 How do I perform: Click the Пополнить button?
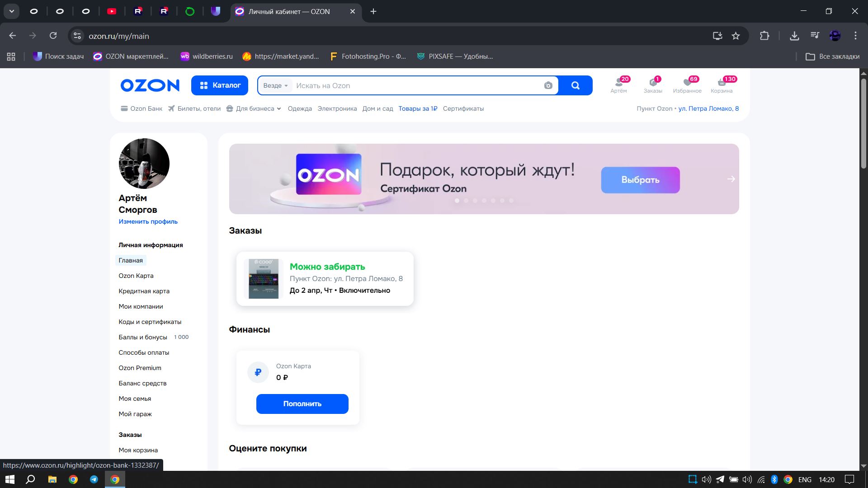pos(302,404)
